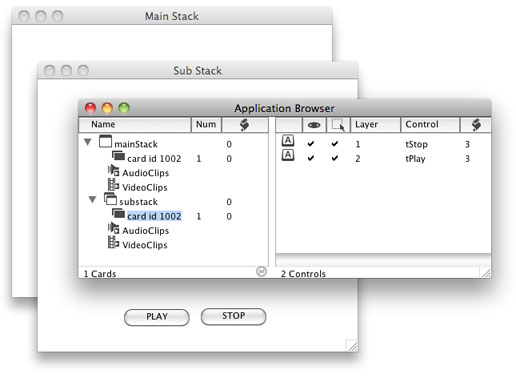The height and width of the screenshot is (378, 516).
Task: Close the Application Browser window
Action: pyautogui.click(x=90, y=108)
